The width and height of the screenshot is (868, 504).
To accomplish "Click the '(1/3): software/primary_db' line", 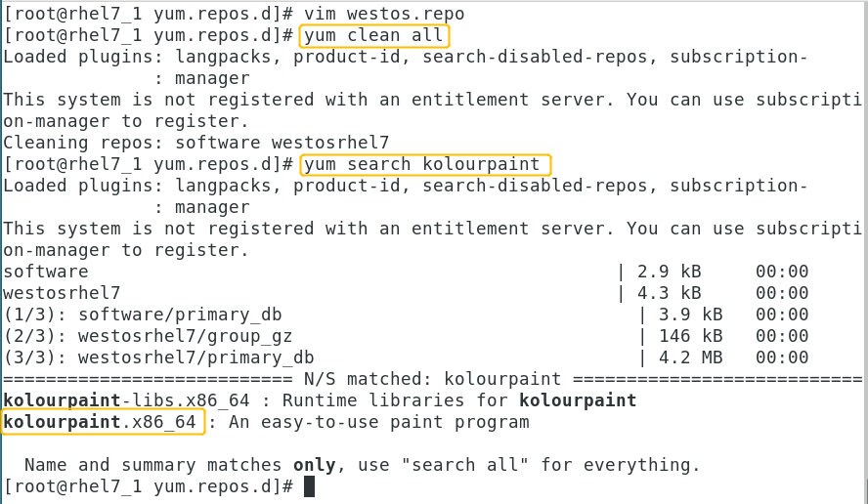I will coord(406,315).
